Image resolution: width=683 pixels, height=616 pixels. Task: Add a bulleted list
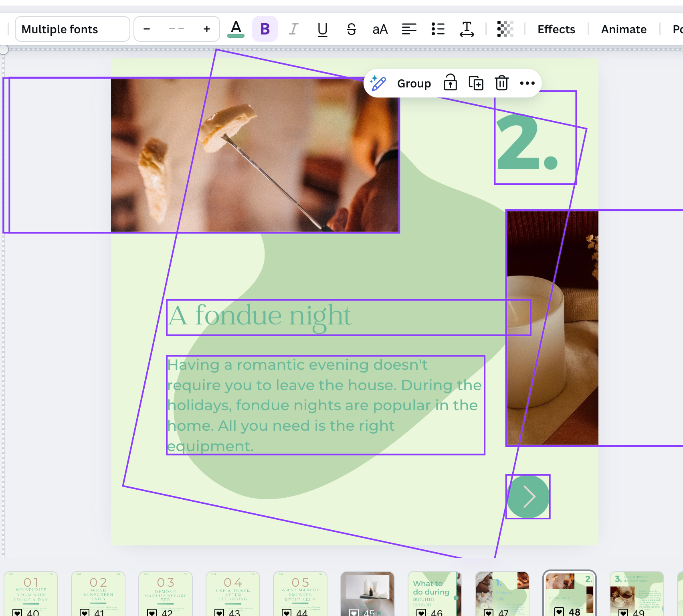click(438, 29)
